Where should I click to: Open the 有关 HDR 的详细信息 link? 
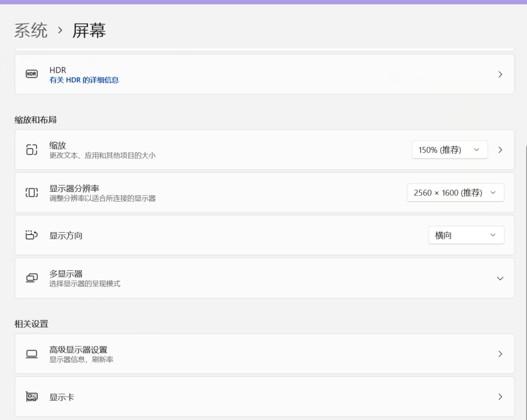pos(84,80)
